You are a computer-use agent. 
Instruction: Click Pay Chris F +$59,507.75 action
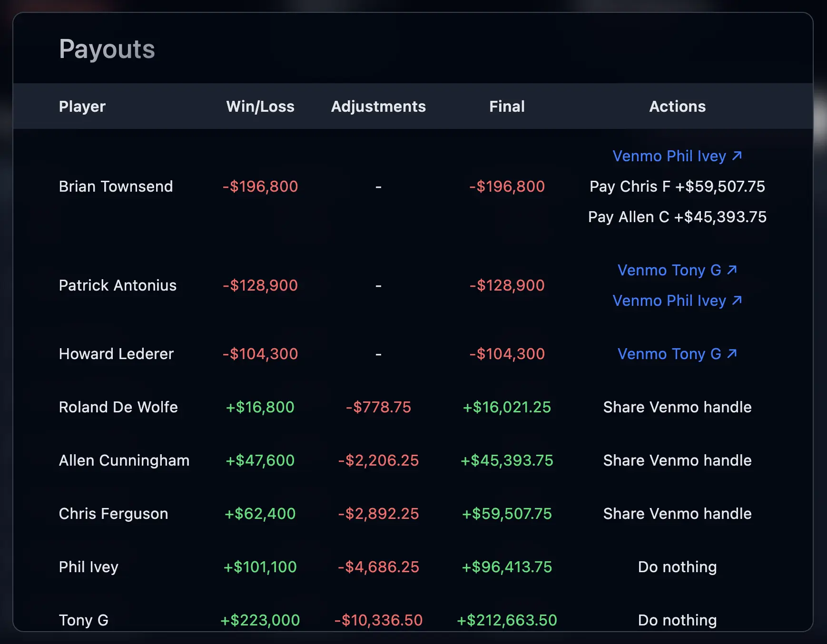pos(677,186)
